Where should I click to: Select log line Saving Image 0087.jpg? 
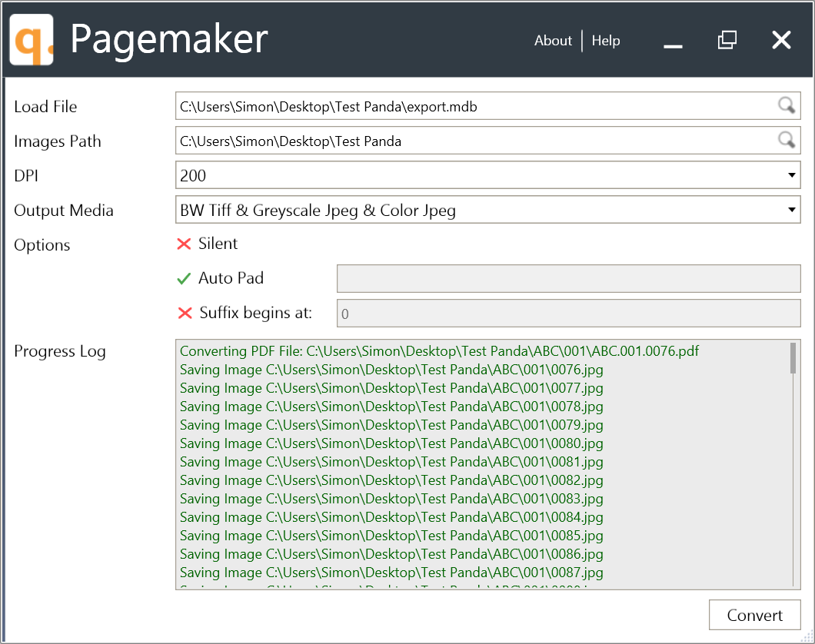391,573
